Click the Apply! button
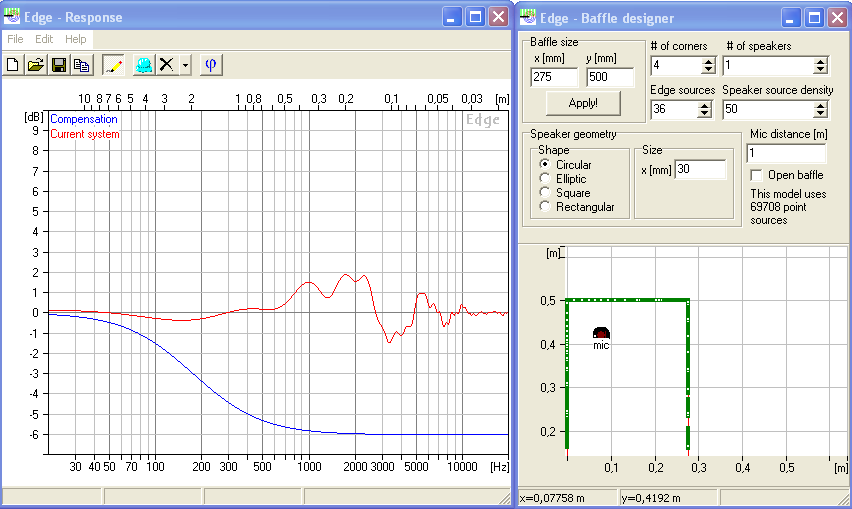The image size is (852, 509). click(x=583, y=103)
